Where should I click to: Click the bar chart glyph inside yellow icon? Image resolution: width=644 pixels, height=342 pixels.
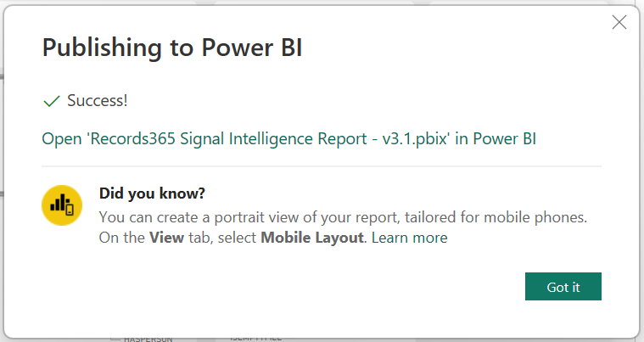pos(58,203)
